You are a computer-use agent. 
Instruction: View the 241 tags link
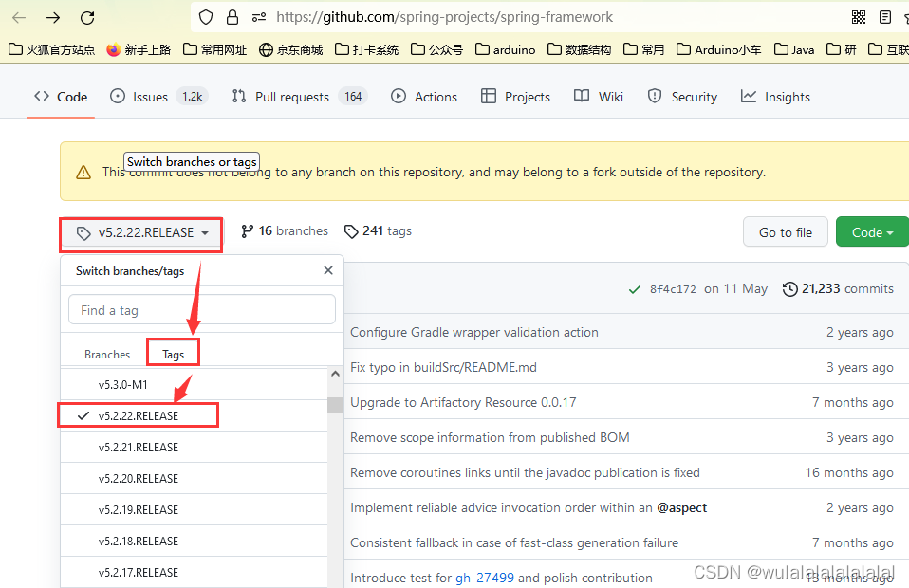tap(378, 231)
